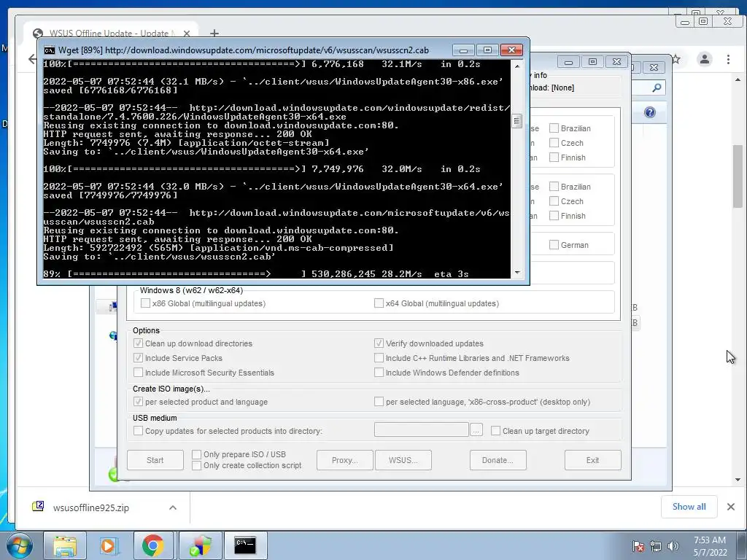Open a new Chrome tab
This screenshot has width=747, height=560.
click(x=214, y=33)
